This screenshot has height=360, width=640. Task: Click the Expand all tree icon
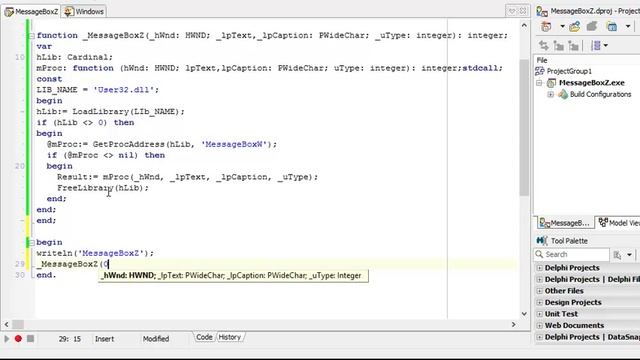[559, 46]
